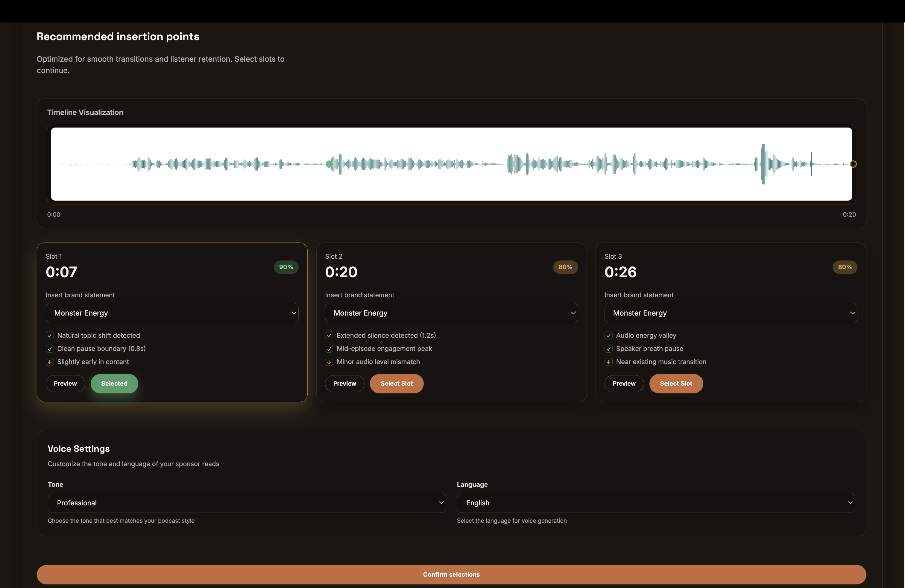Screen dimensions: 905x588
Task: Click the Confirm selections button
Action: (451, 574)
